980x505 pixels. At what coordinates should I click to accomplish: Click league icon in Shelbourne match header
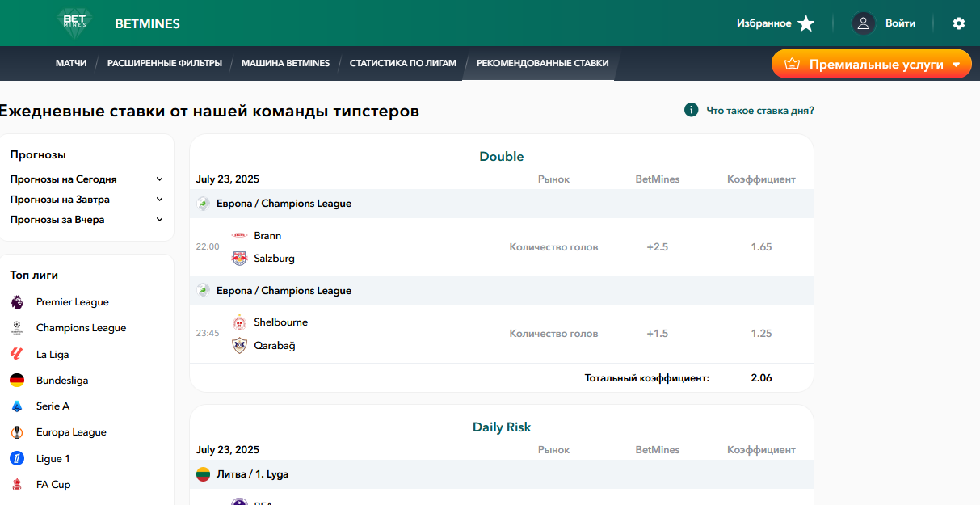[x=204, y=291]
